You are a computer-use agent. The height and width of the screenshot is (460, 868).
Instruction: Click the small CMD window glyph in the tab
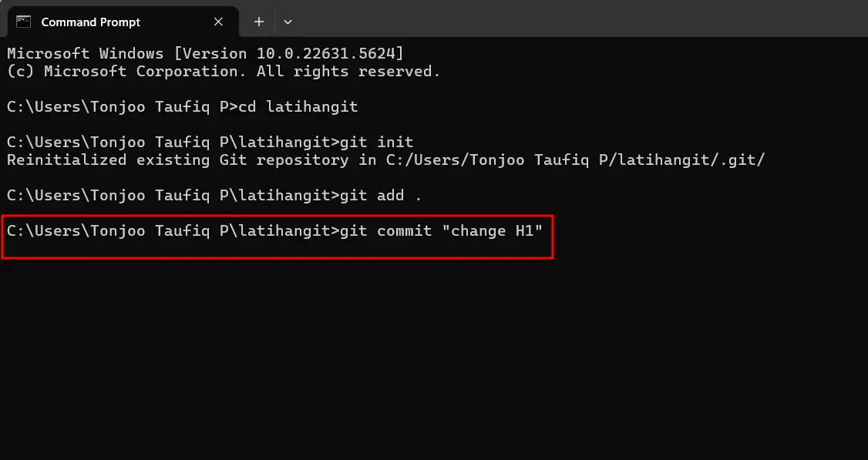click(x=24, y=22)
